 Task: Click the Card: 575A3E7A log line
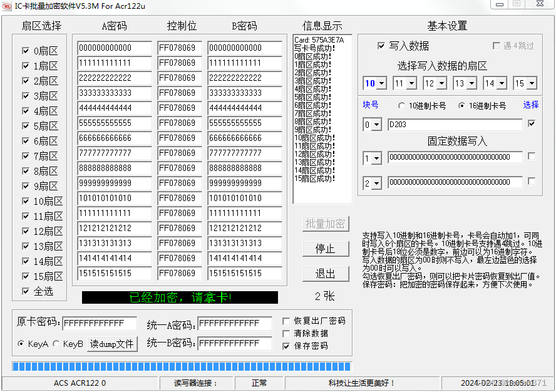(x=319, y=40)
